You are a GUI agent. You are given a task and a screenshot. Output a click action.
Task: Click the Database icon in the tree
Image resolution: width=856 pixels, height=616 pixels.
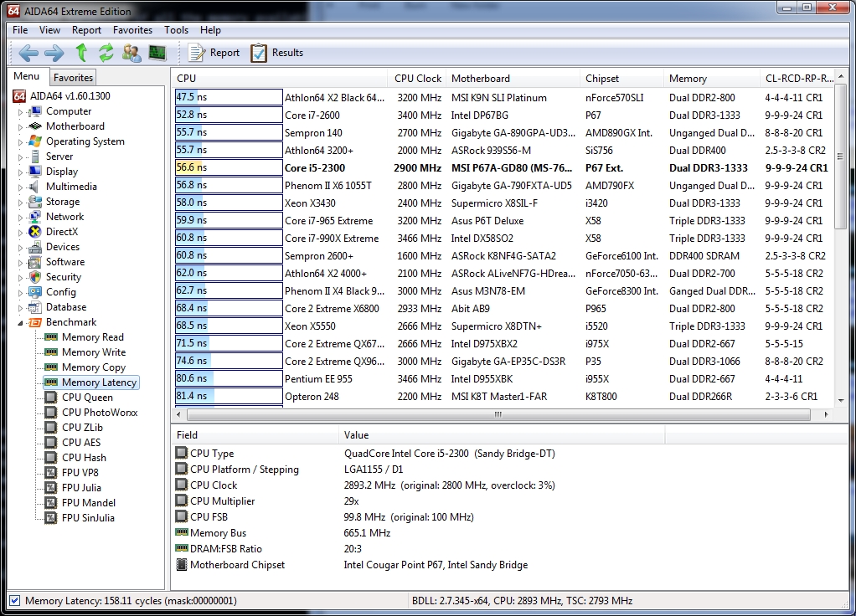35,306
